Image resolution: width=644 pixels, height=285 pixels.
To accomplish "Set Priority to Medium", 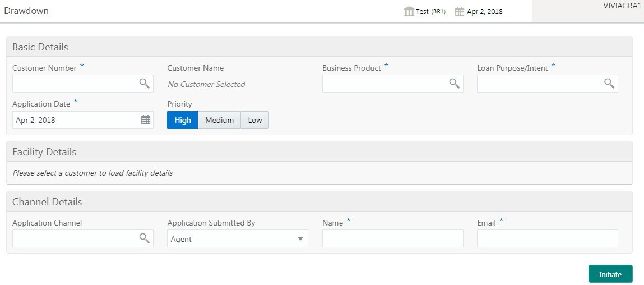I will pyautogui.click(x=219, y=120).
